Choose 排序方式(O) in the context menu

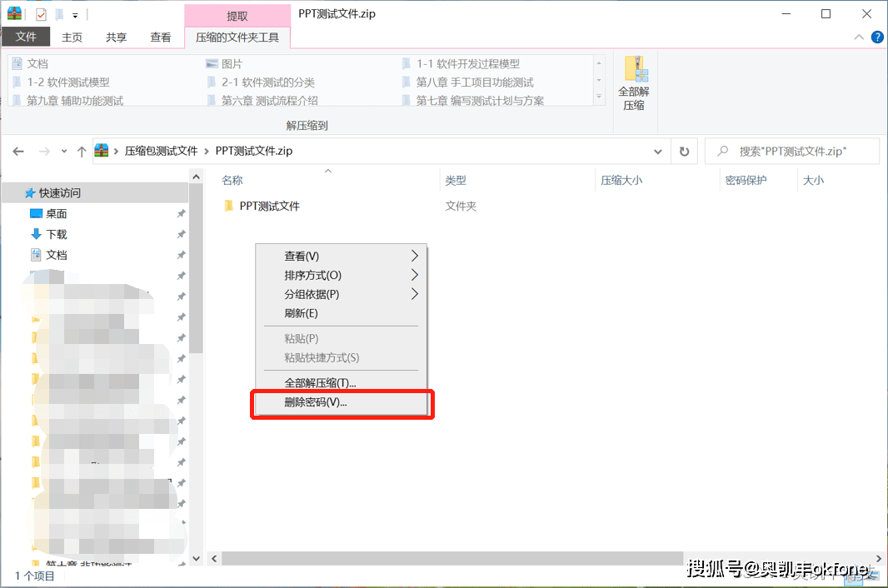click(x=341, y=276)
